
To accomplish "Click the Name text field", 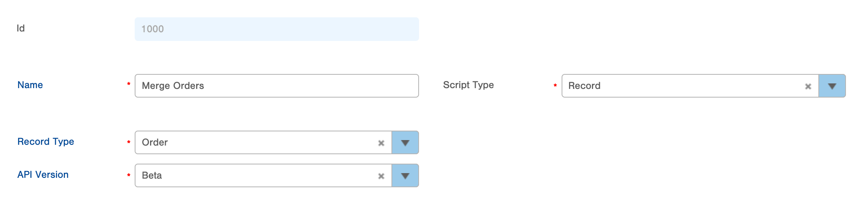I will pyautogui.click(x=276, y=86).
